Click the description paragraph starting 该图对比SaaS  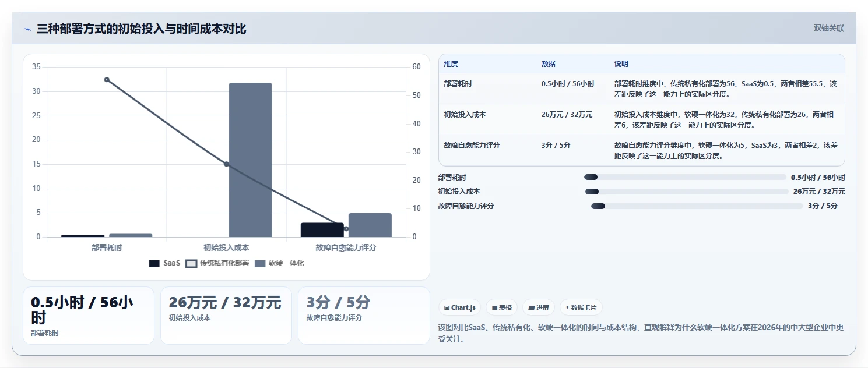pos(641,333)
